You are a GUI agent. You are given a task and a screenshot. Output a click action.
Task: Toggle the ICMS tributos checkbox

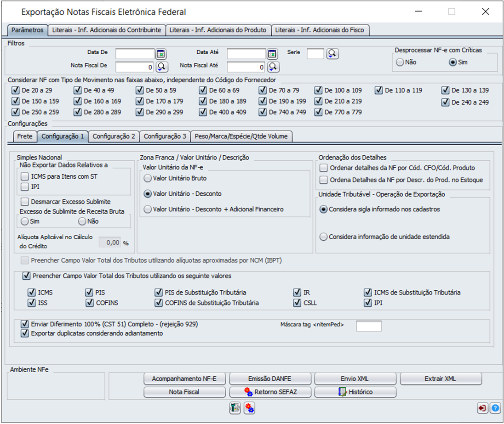(x=31, y=292)
